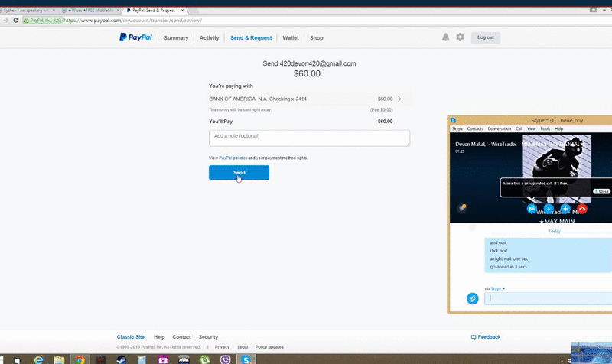Open the footer Security link

point(208,337)
